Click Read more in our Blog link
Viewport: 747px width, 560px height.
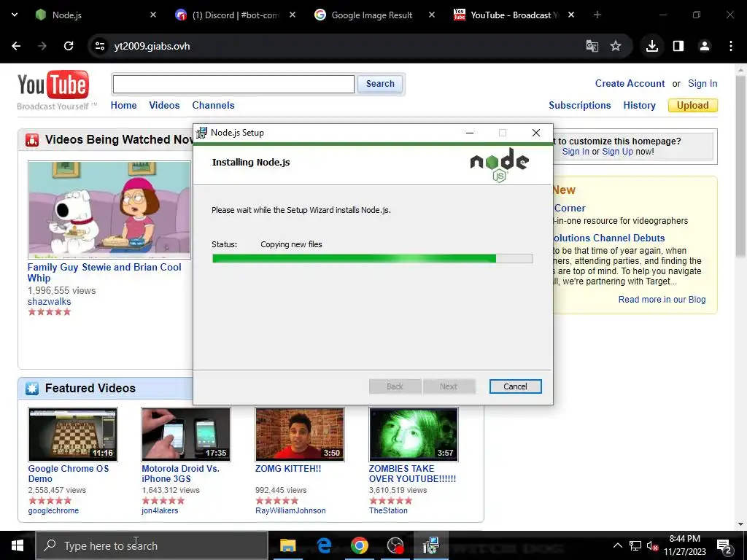coord(662,300)
